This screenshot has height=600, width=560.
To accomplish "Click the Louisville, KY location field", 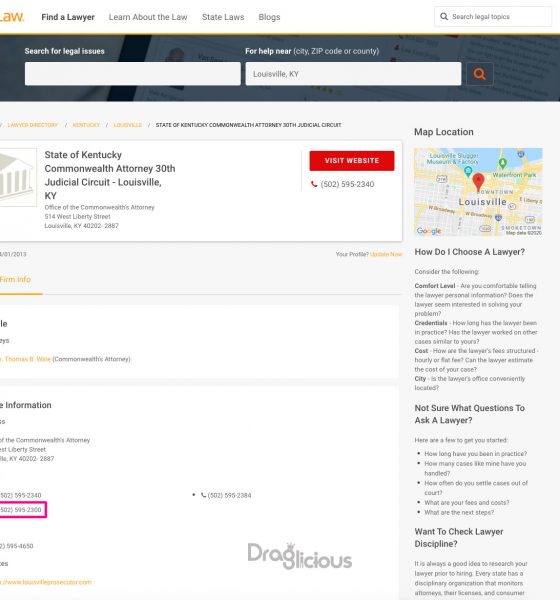I will [353, 74].
